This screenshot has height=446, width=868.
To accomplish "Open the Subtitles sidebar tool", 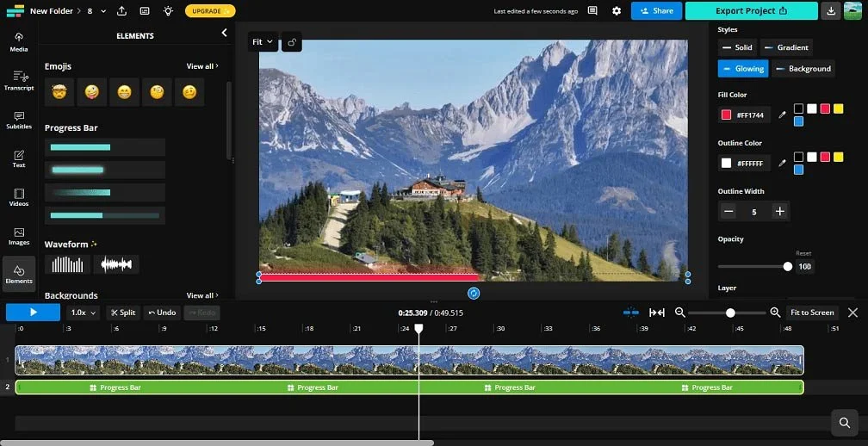I will 19,120.
